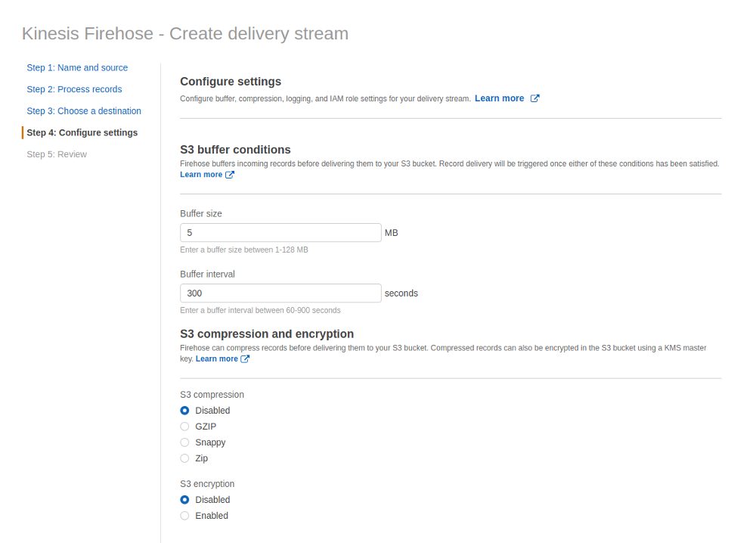Image resolution: width=756 pixels, height=543 pixels.
Task: Select GZIP compression option
Action: (x=184, y=427)
